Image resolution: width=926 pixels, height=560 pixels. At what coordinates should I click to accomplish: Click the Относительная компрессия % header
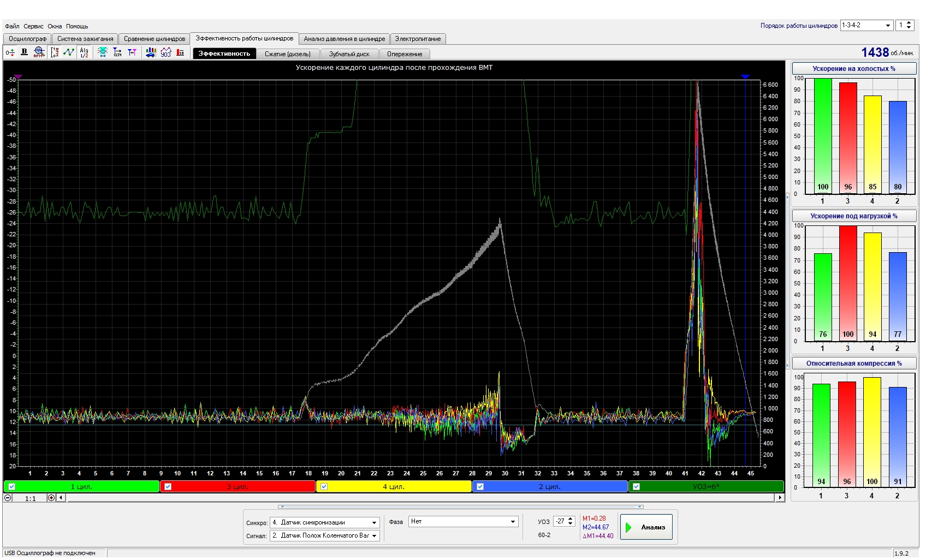pos(854,364)
